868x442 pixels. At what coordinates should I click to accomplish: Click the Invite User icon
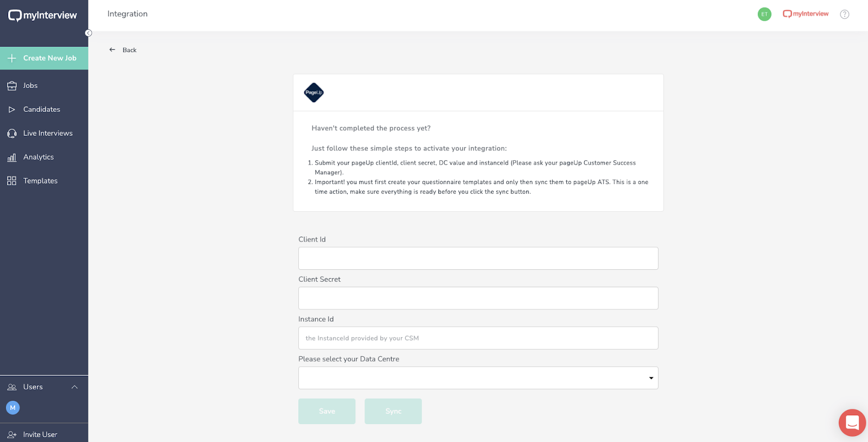click(x=12, y=435)
